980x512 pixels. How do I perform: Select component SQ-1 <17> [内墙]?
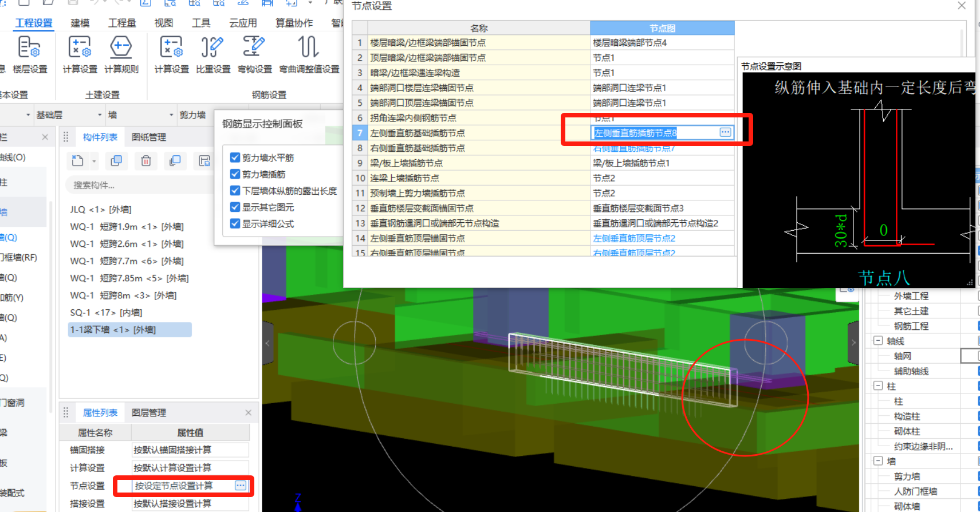coord(106,313)
